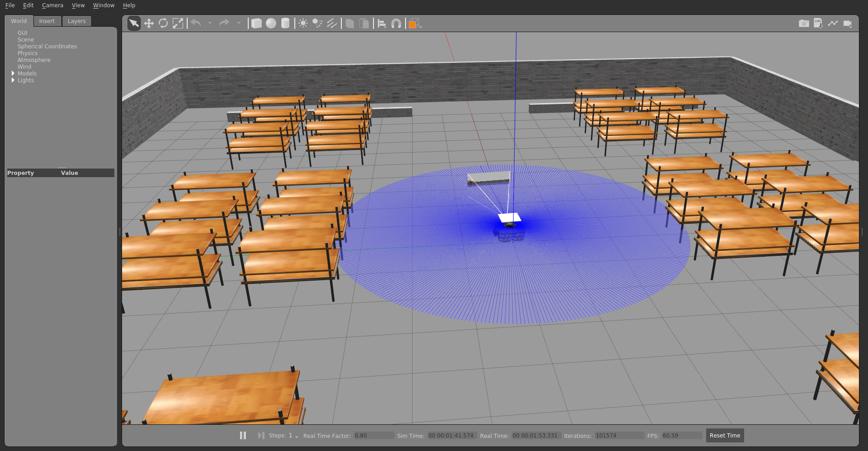Take a screenshot with camera icon

[x=804, y=23]
